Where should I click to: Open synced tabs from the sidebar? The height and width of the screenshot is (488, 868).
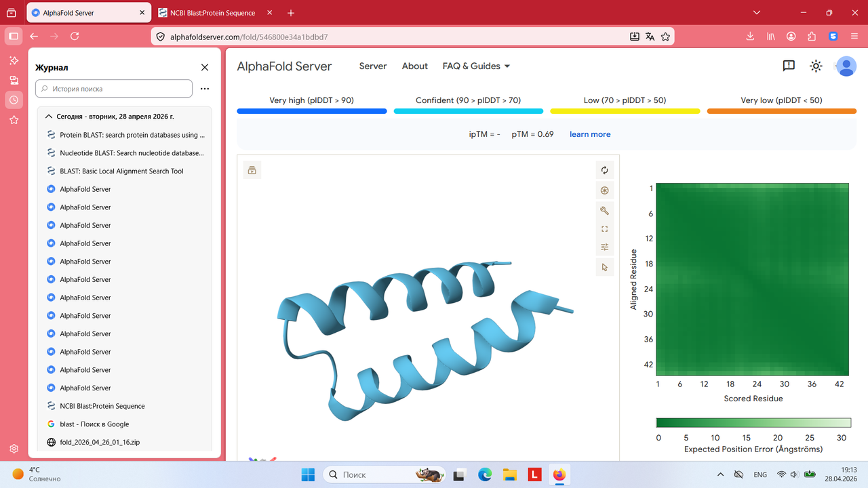tap(14, 80)
